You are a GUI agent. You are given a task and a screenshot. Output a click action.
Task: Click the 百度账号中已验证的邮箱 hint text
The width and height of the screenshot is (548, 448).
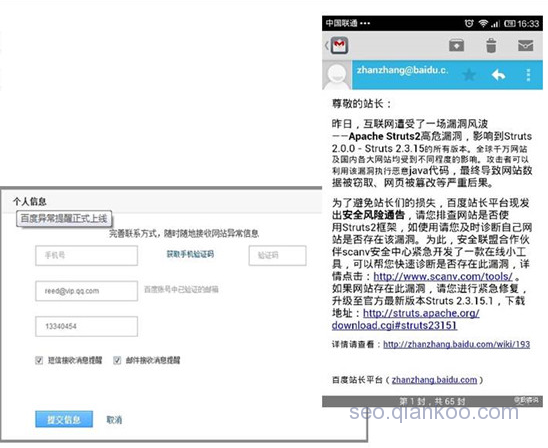pyautogui.click(x=181, y=289)
